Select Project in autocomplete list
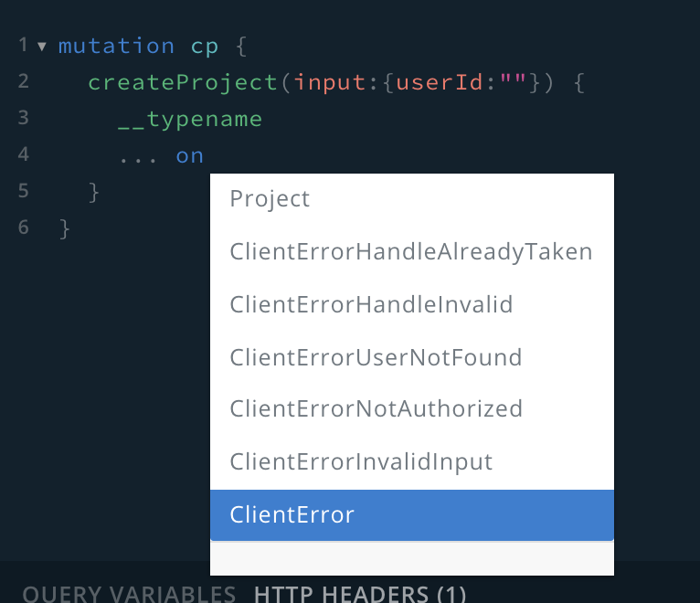This screenshot has height=603, width=700. click(412, 198)
